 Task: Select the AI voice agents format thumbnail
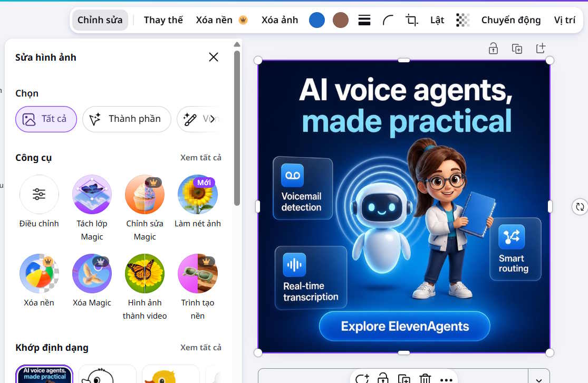tap(44, 374)
